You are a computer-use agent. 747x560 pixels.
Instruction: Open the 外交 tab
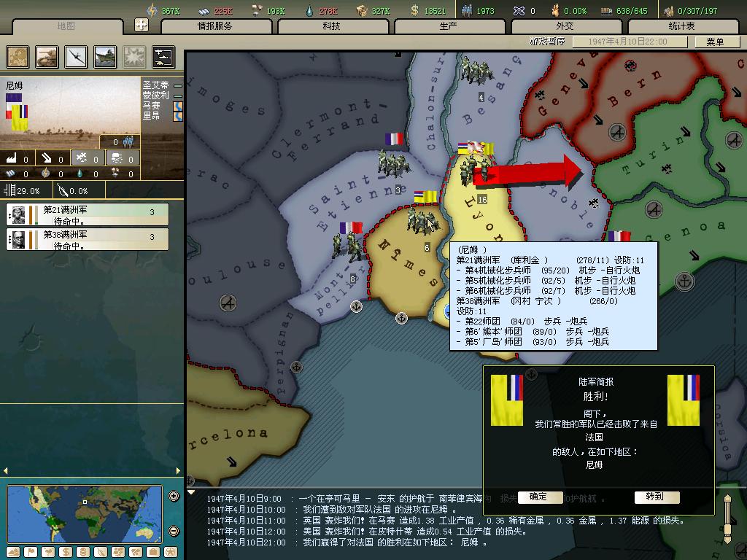[565, 26]
